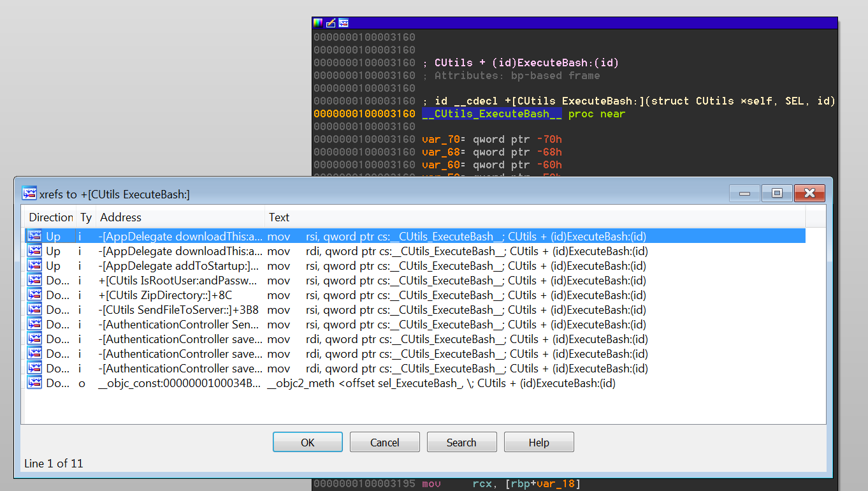Click 'mov' in ZipDirectory row
Screen dimensions: 868x491
[278, 295]
